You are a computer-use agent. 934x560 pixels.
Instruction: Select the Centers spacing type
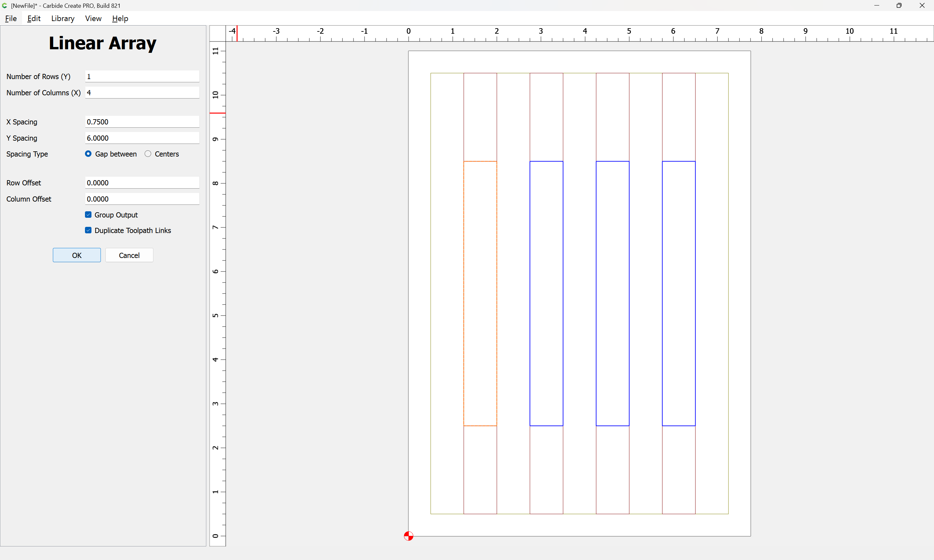148,154
